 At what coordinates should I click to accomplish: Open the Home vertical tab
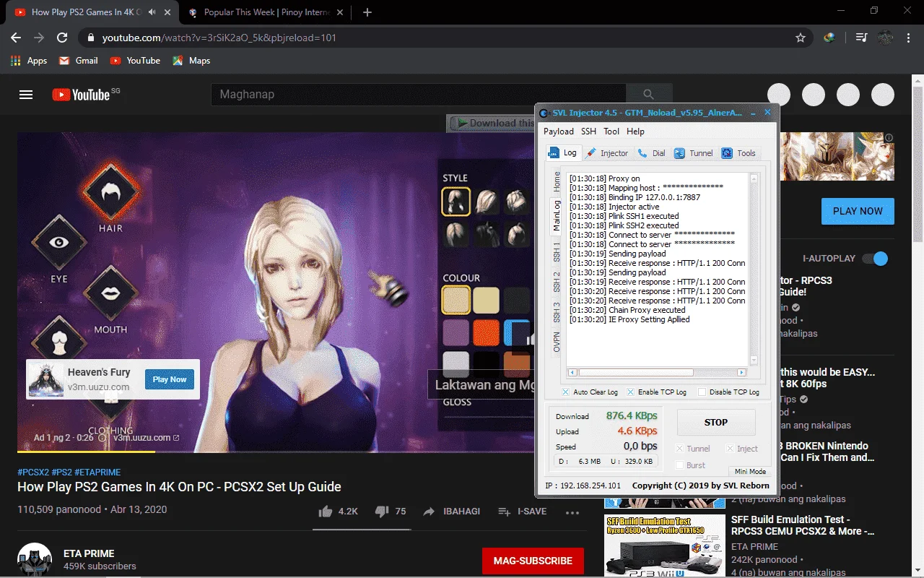point(557,181)
